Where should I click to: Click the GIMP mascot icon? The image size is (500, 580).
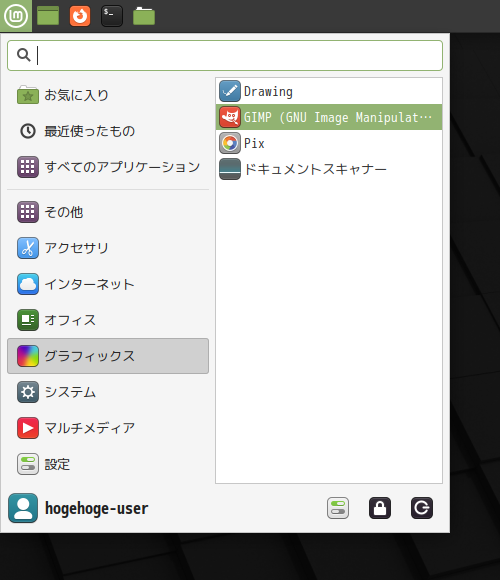point(230,117)
